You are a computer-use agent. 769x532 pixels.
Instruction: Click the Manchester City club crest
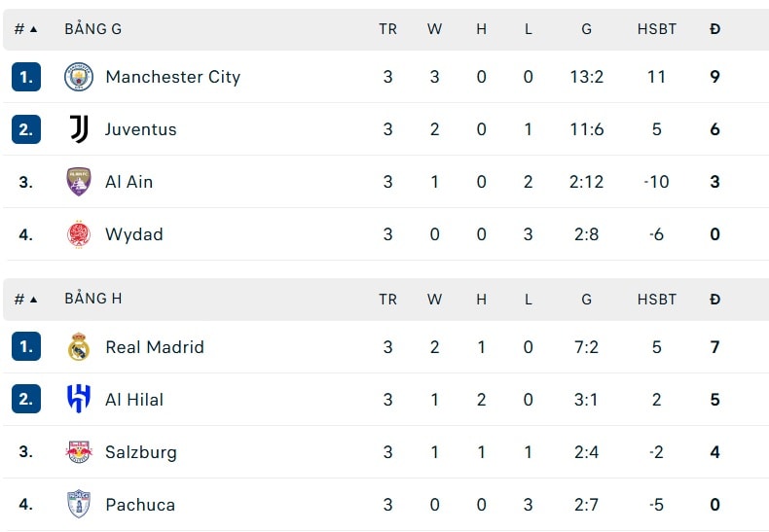[79, 77]
